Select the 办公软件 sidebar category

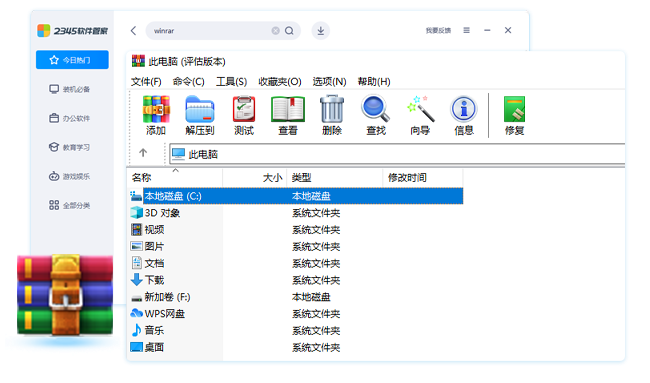click(x=70, y=118)
